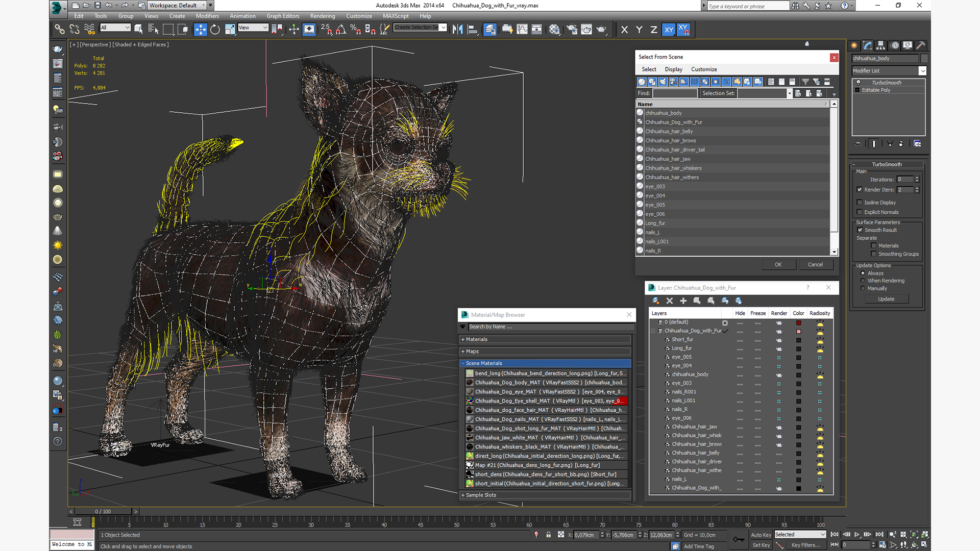980x551 pixels.
Task: Open Select by Name from main toolbar
Action: 153,30
